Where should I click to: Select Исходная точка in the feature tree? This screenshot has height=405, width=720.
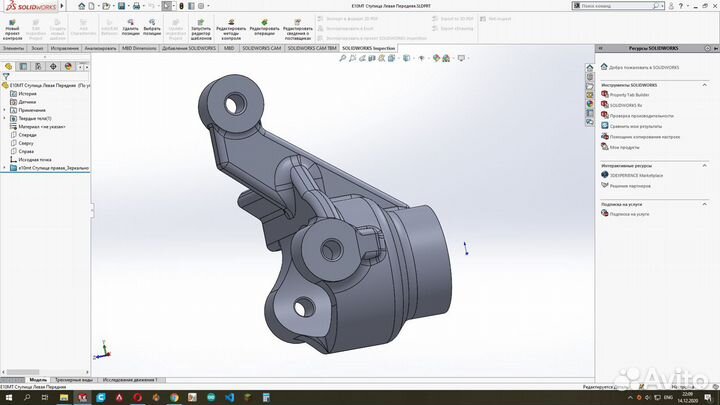click(33, 159)
